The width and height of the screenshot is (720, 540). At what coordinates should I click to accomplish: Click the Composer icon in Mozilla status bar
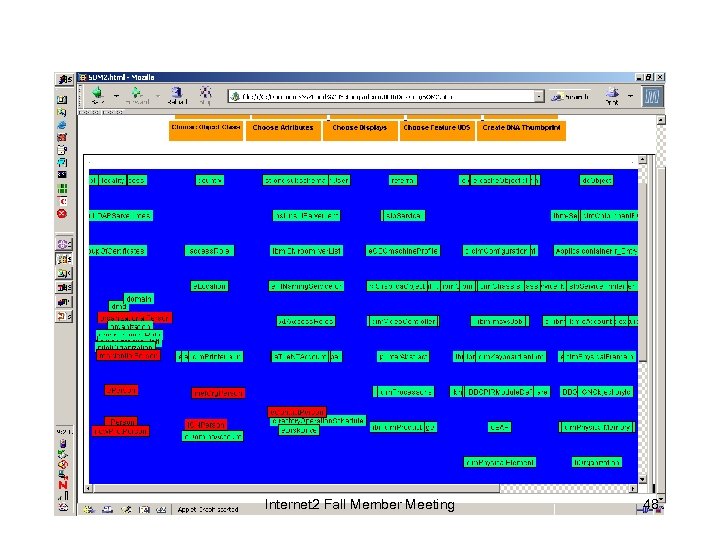coord(126,509)
